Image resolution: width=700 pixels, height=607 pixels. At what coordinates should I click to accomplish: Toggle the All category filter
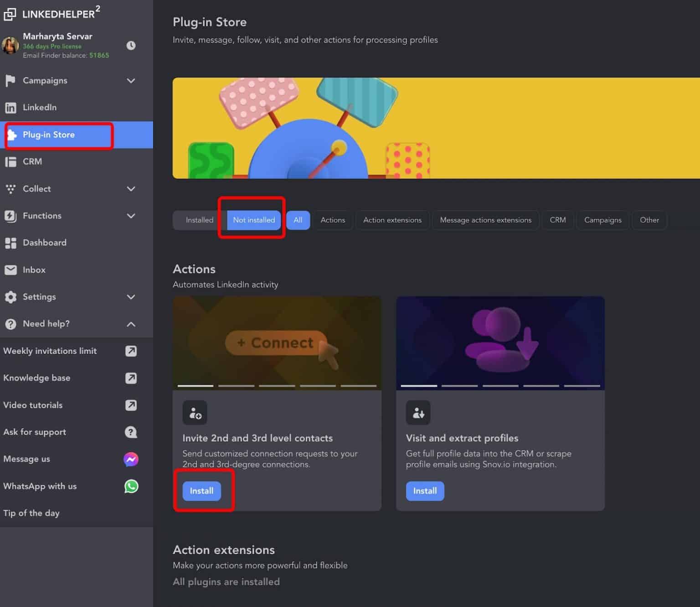tap(298, 220)
